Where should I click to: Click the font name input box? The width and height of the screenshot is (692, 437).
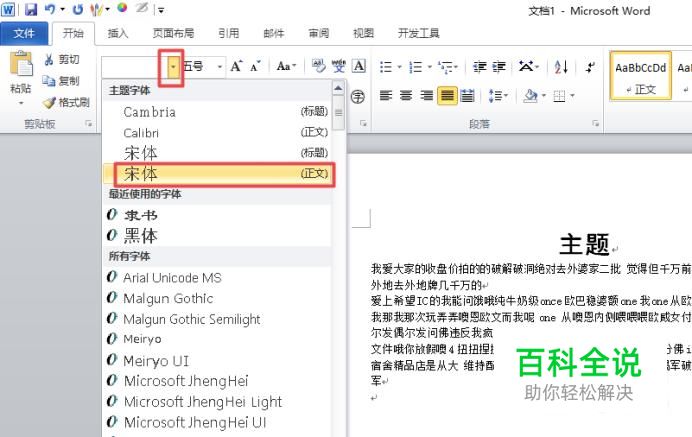(134, 67)
